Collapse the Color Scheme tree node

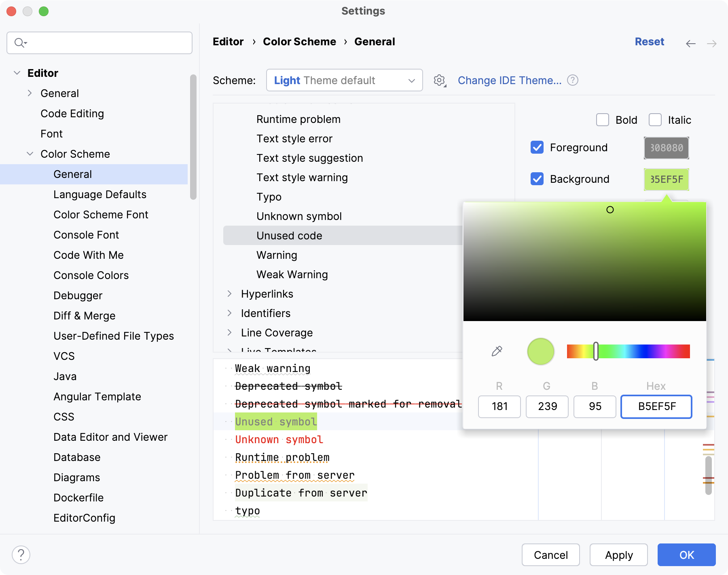[30, 154]
